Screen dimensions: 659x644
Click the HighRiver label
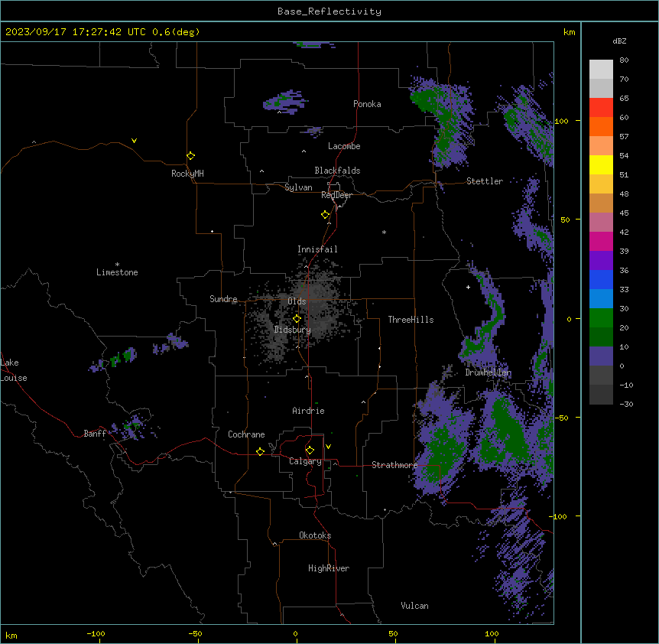(x=329, y=568)
